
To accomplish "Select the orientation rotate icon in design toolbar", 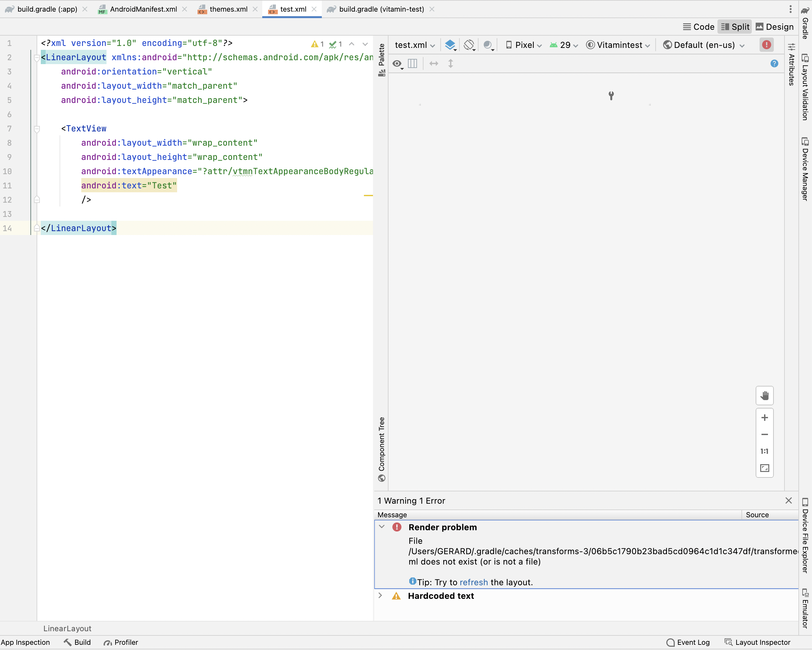I will (469, 44).
